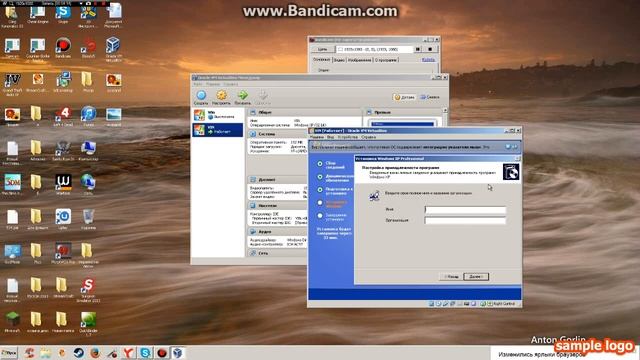640x360 pixels.
Task: Collapse the System section header
Action: 278,134
